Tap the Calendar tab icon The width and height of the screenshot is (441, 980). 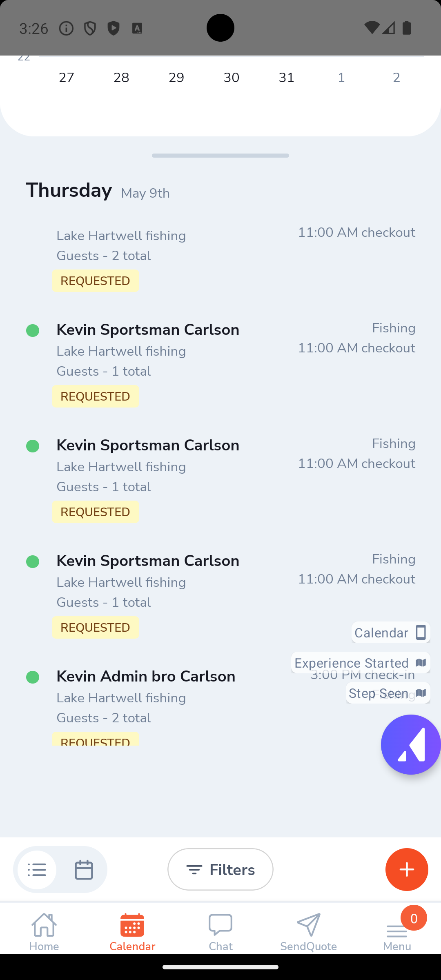click(x=132, y=925)
